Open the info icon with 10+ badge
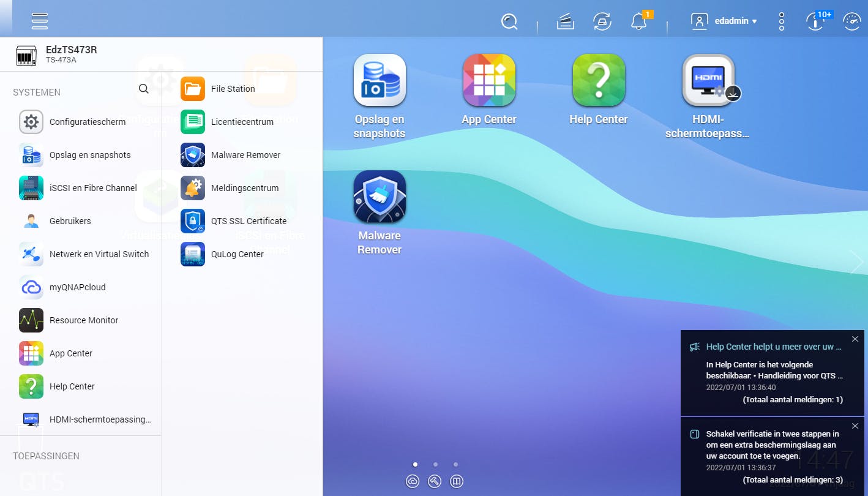 point(815,21)
